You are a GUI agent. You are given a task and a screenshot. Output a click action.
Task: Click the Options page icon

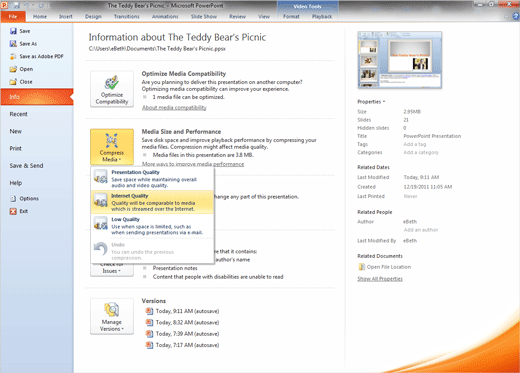click(x=13, y=198)
